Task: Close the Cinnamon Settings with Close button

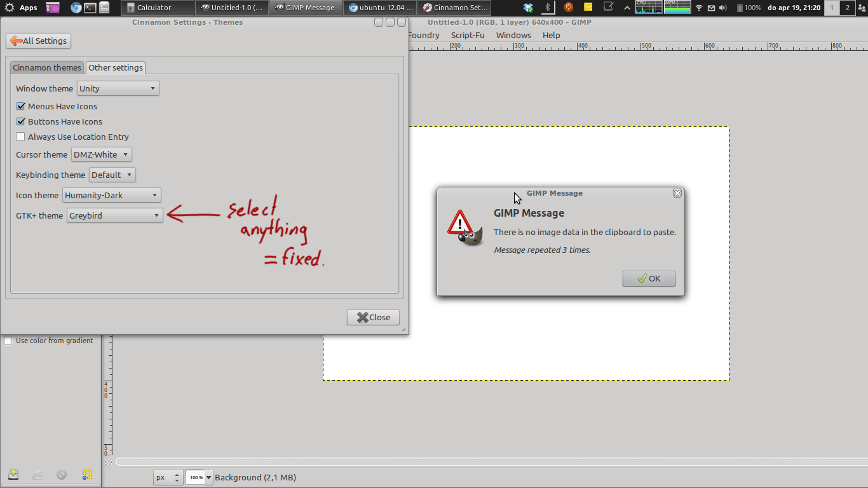Action: coord(373,317)
